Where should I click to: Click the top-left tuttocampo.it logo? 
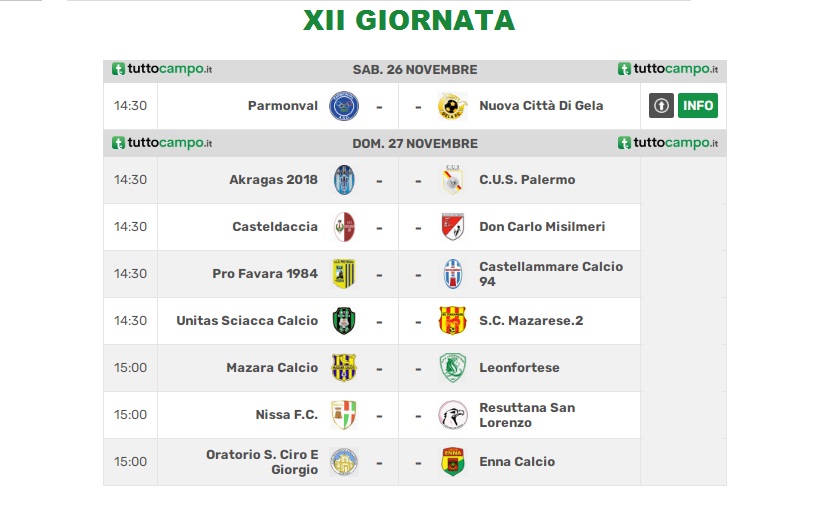pos(162,69)
